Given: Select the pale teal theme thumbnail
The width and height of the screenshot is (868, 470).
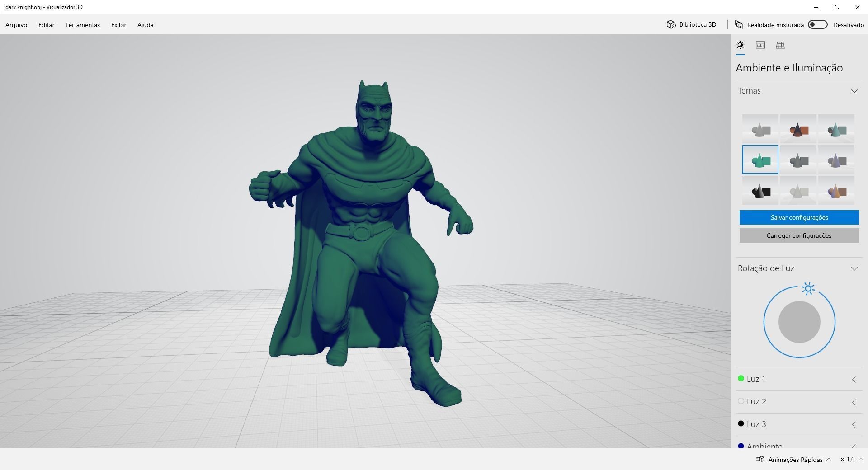Looking at the screenshot, I should click(836, 129).
